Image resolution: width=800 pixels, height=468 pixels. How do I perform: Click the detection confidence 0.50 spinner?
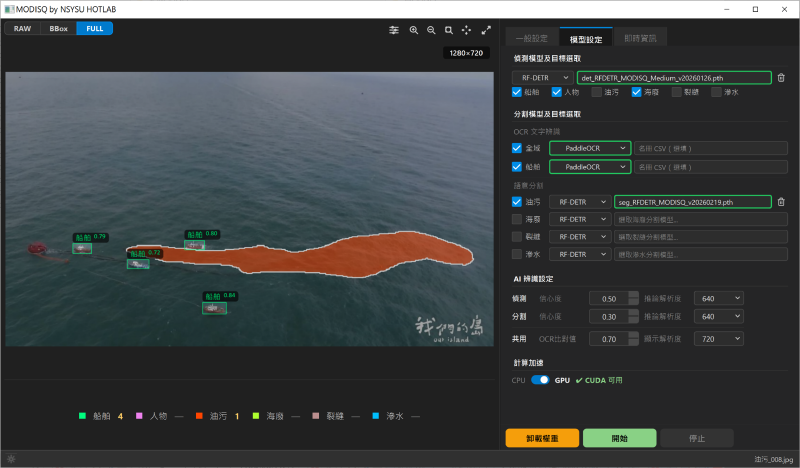[x=613, y=299]
